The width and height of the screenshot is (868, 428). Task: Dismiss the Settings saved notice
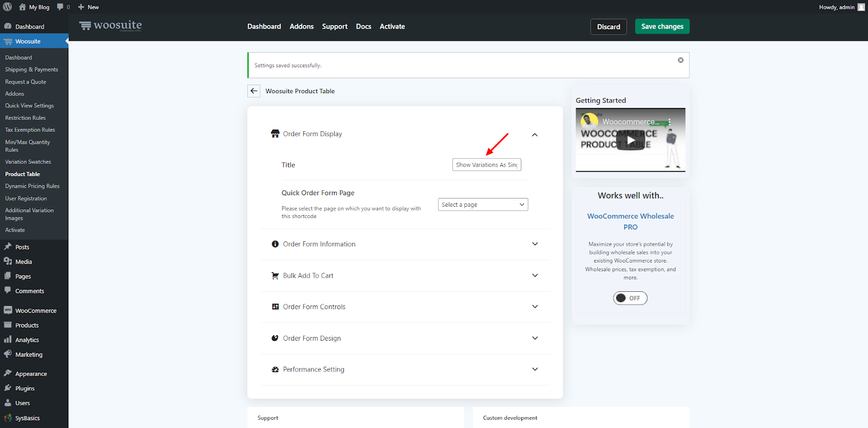click(680, 60)
